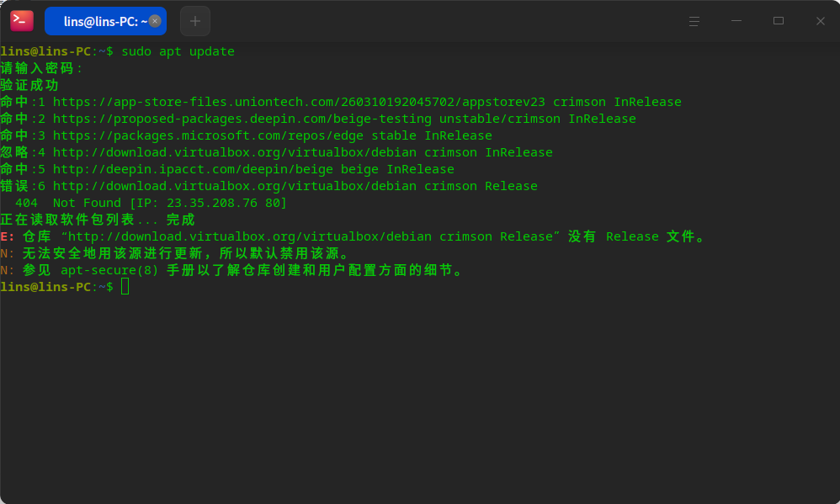The image size is (840, 504).
Task: Click the '错误:6' virtualbox Release line
Action: coord(269,186)
